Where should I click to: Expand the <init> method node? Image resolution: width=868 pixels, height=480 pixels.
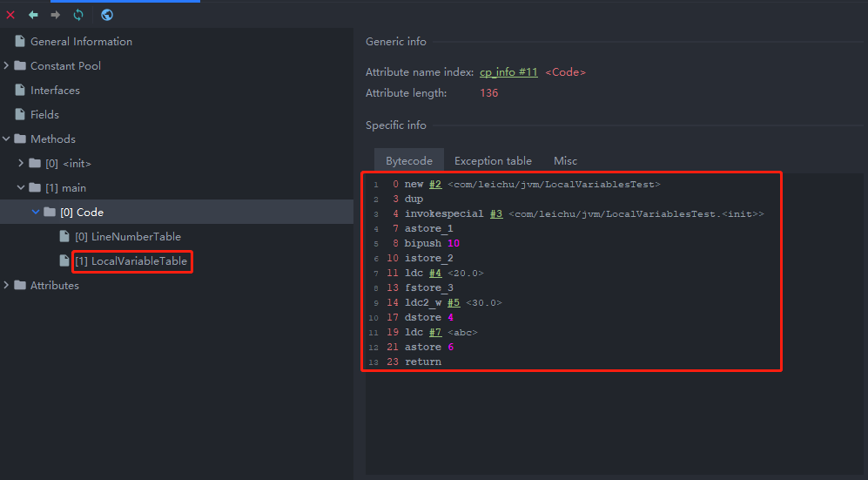click(x=22, y=164)
